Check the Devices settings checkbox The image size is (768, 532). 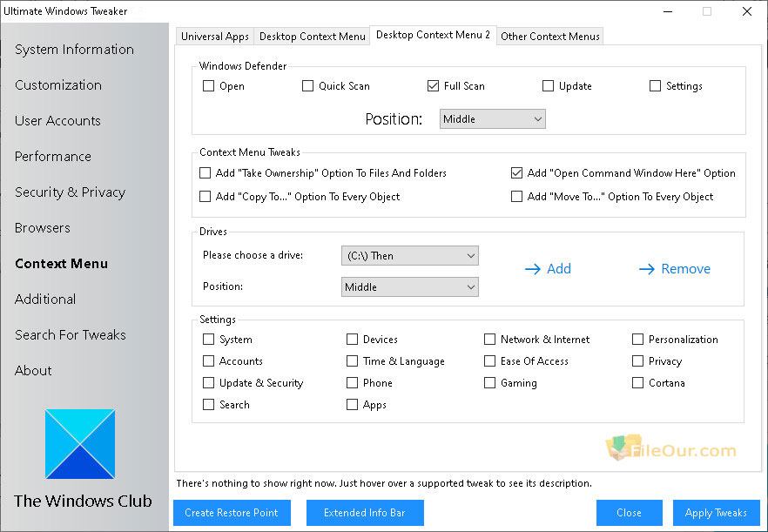point(352,340)
